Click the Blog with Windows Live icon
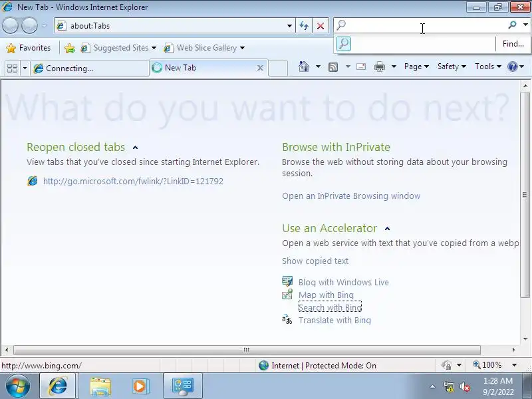Viewport: 532px width, 399px height. [x=287, y=281]
